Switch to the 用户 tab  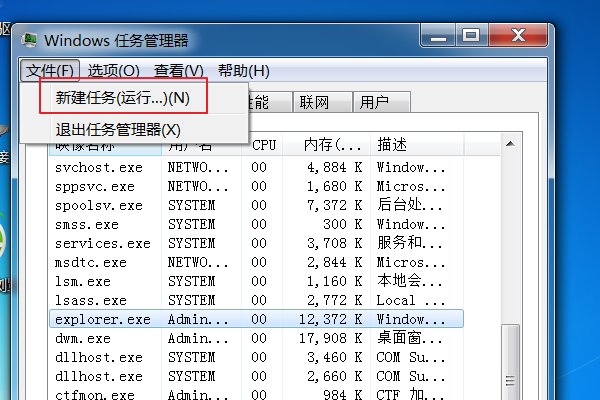(x=382, y=103)
